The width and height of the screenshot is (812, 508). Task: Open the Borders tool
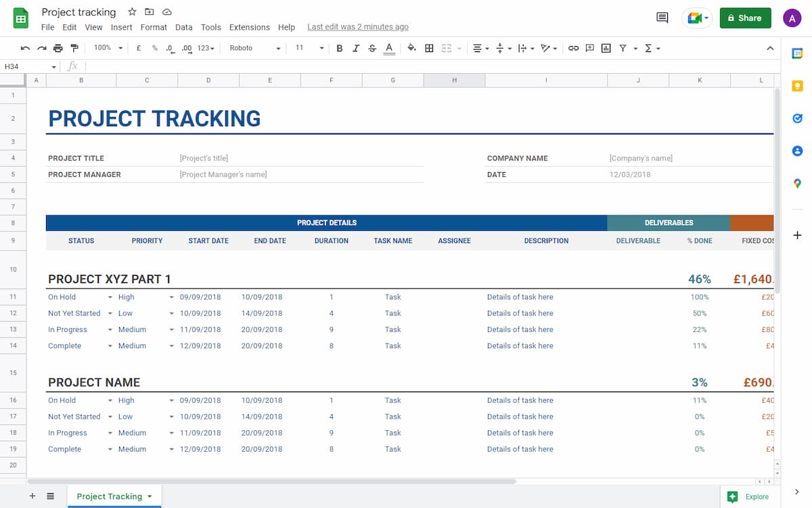429,48
